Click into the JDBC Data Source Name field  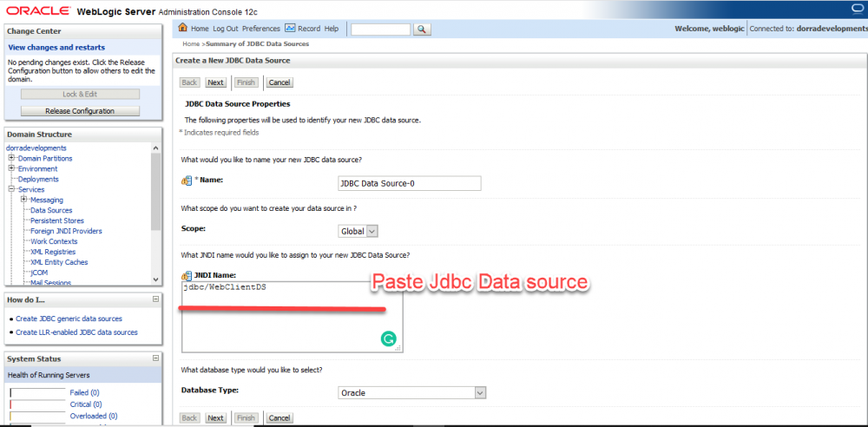(409, 183)
